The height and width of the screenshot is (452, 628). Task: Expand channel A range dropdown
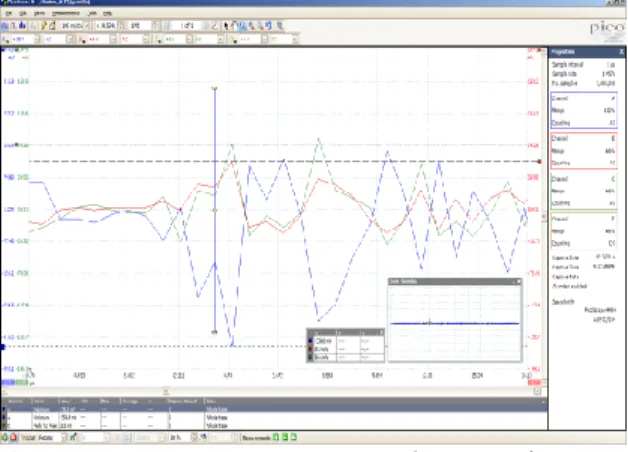(37, 39)
